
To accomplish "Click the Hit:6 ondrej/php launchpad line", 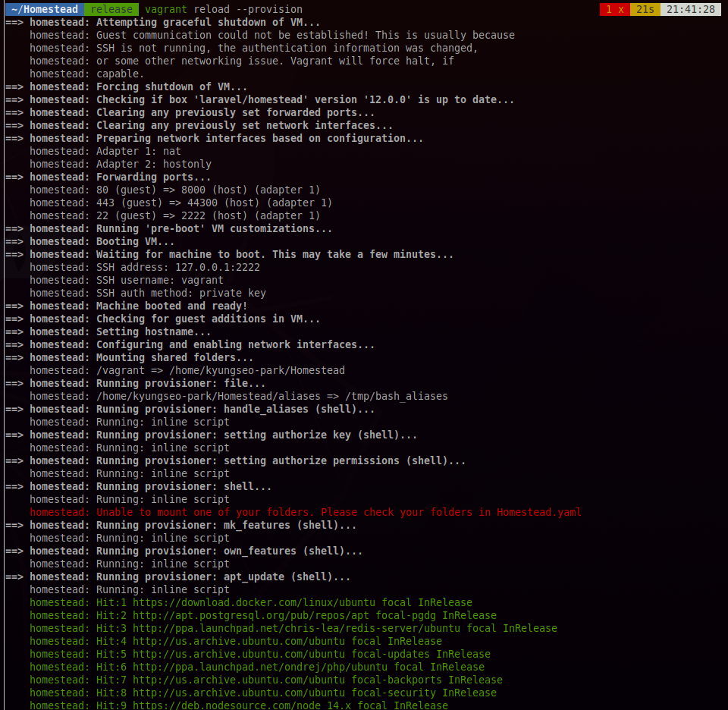I will point(257,668).
